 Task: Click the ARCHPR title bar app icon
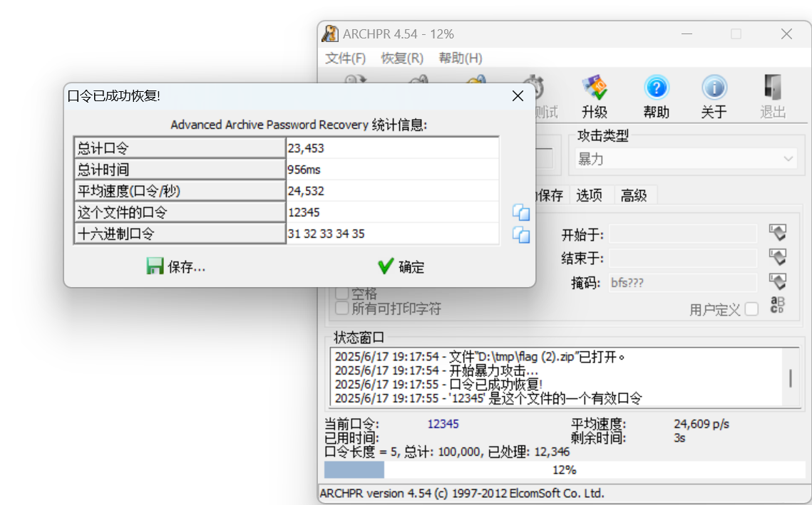(330, 33)
